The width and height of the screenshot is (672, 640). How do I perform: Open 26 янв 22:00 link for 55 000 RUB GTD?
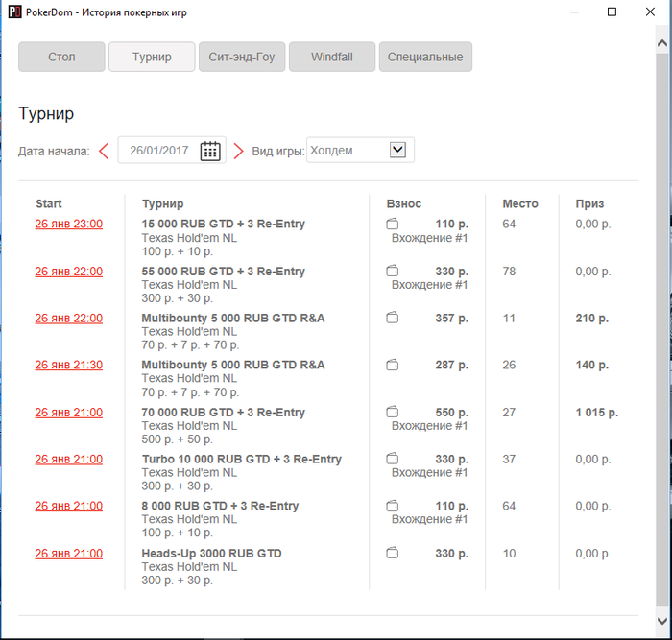pyautogui.click(x=68, y=272)
